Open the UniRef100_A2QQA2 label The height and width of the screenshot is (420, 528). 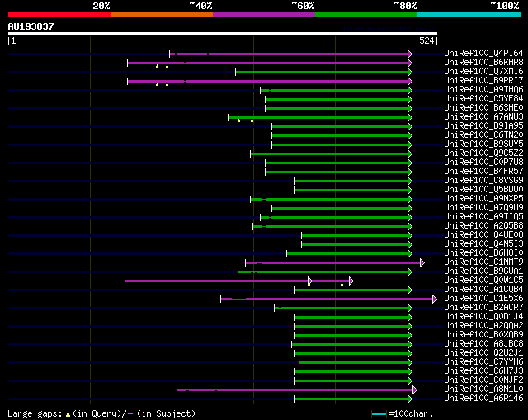(x=483, y=326)
